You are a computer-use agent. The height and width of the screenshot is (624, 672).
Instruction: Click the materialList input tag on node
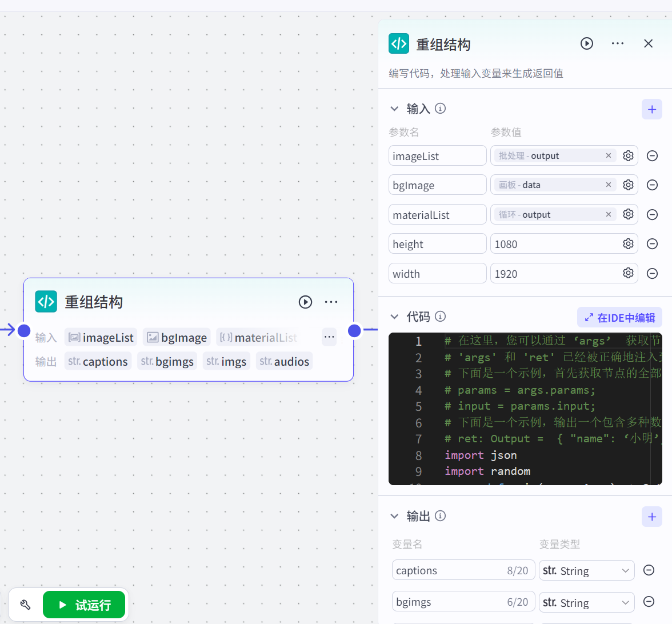258,337
